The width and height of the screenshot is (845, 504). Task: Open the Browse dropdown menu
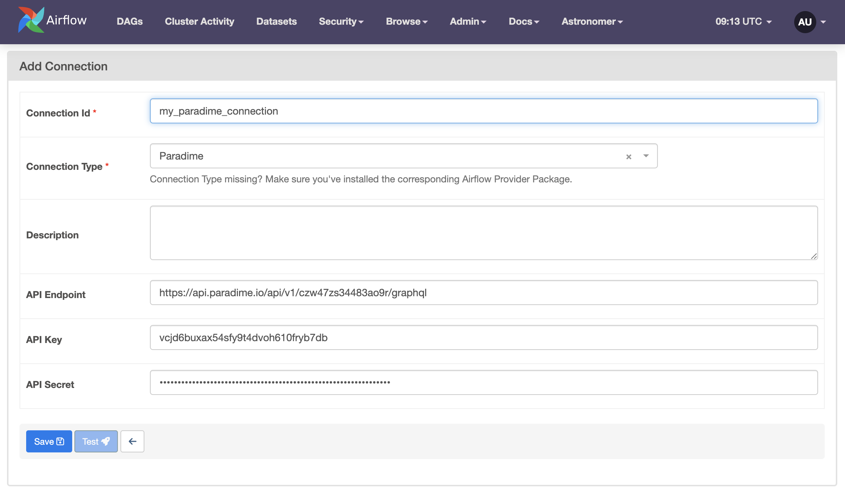pyautogui.click(x=407, y=21)
